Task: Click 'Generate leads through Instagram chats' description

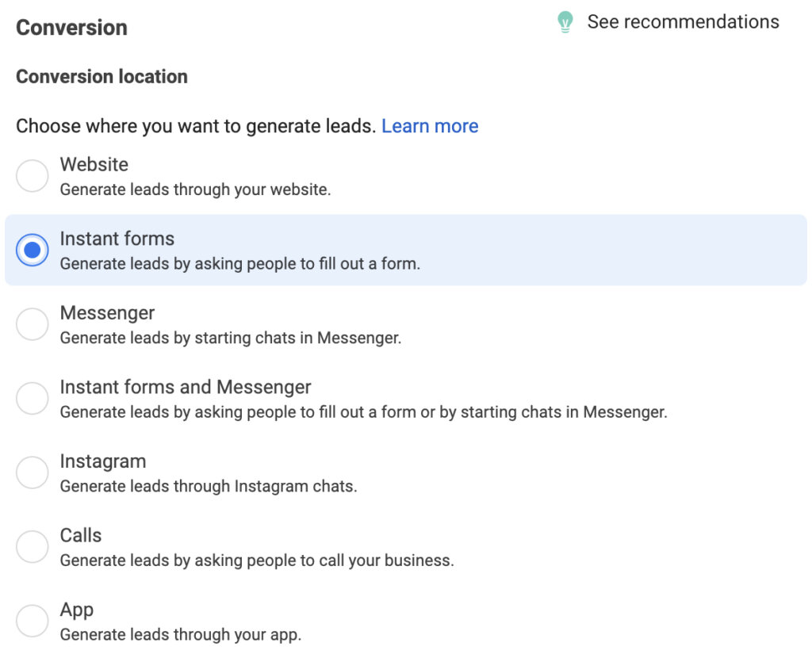Action: click(x=209, y=486)
